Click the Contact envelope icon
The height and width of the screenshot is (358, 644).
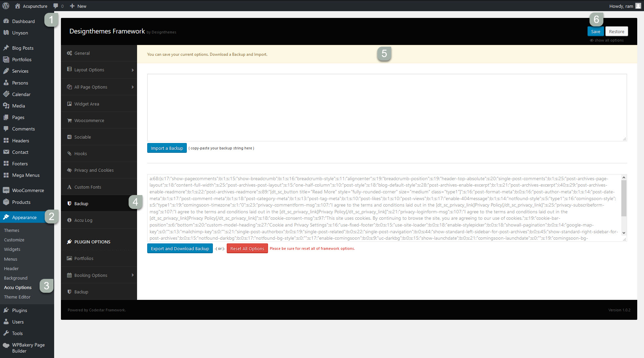point(6,152)
